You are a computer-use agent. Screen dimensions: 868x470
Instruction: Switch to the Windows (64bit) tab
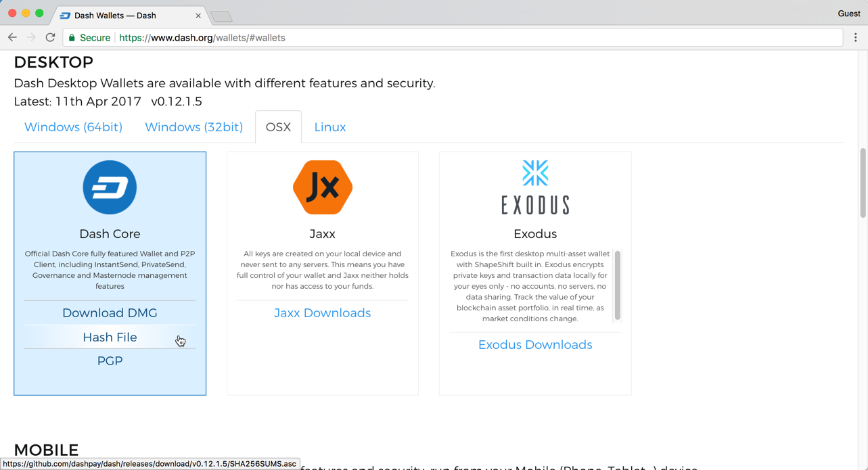(x=73, y=127)
